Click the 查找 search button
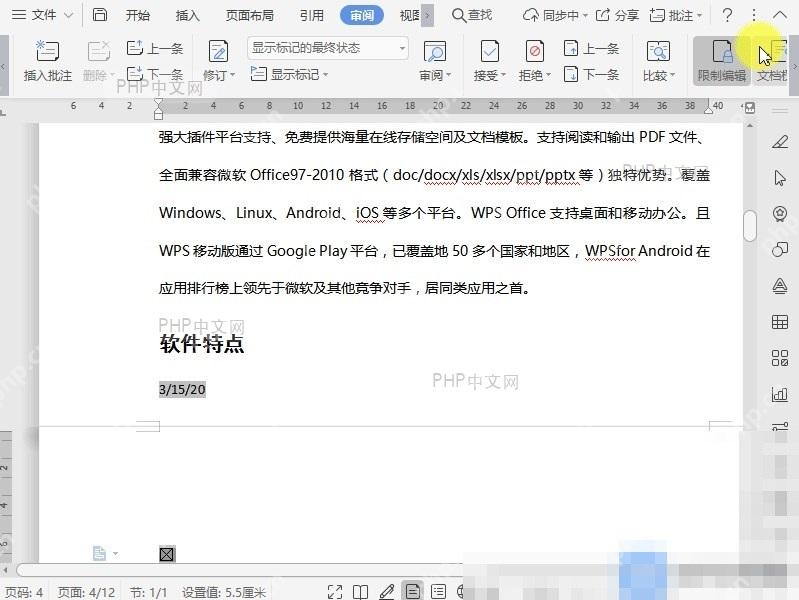This screenshot has height=600, width=799. [x=472, y=15]
